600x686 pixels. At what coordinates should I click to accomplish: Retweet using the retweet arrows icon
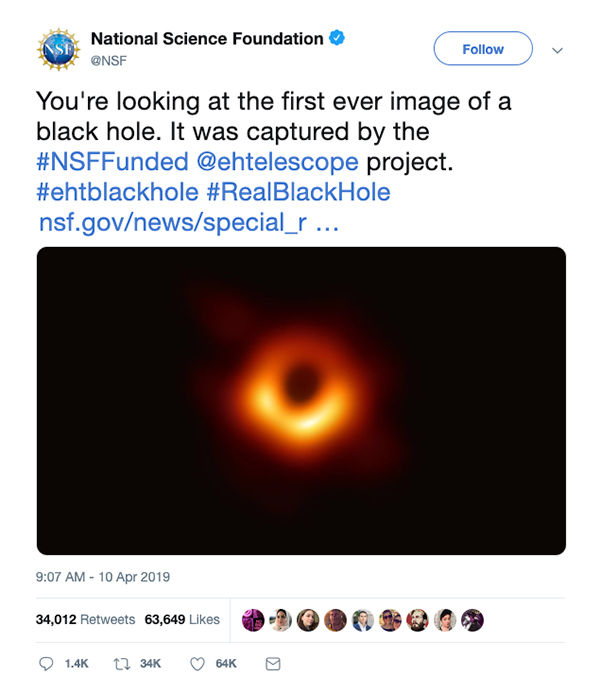click(122, 663)
